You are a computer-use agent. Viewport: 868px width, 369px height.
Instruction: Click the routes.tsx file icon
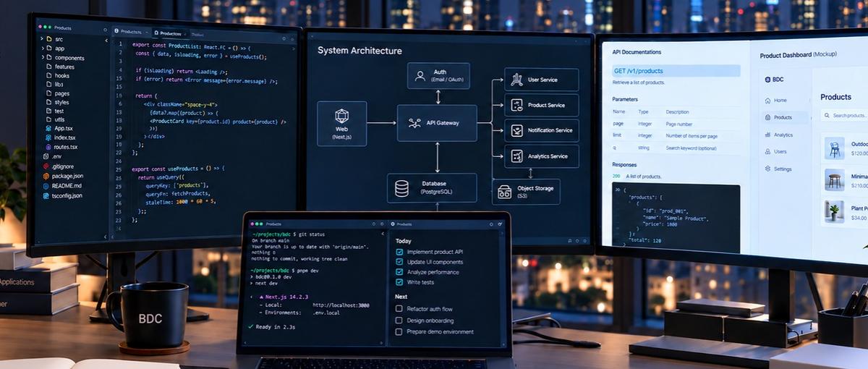(47, 147)
